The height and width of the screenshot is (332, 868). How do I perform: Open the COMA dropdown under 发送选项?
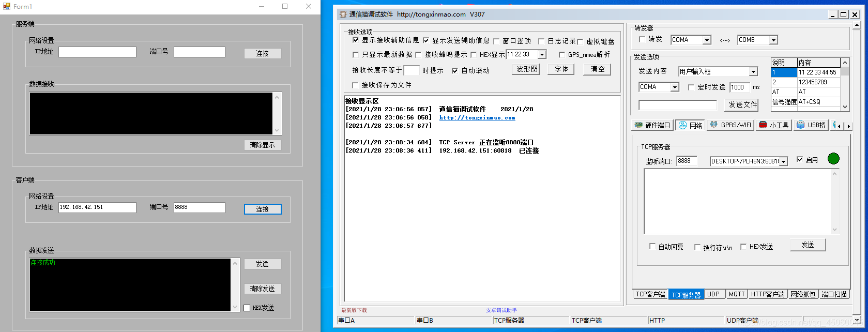(x=675, y=87)
